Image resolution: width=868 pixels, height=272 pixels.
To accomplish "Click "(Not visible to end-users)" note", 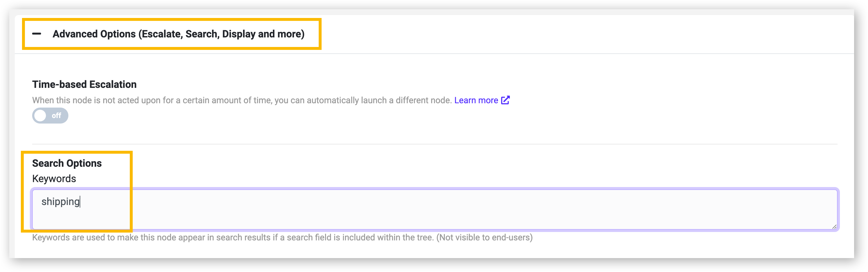I will click(484, 237).
